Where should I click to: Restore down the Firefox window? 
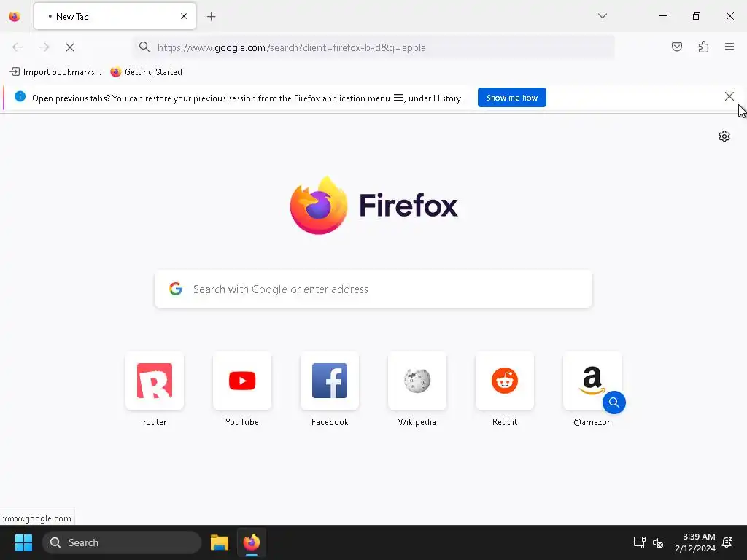[697, 16]
